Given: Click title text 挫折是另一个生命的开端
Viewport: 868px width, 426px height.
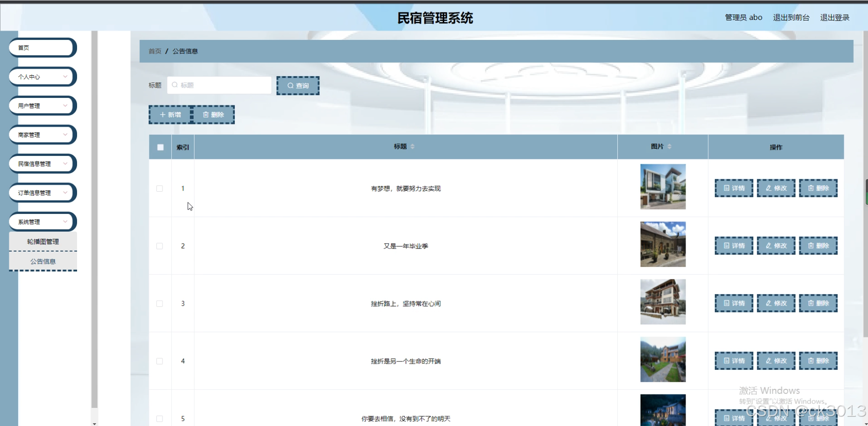Looking at the screenshot, I should click(x=406, y=361).
